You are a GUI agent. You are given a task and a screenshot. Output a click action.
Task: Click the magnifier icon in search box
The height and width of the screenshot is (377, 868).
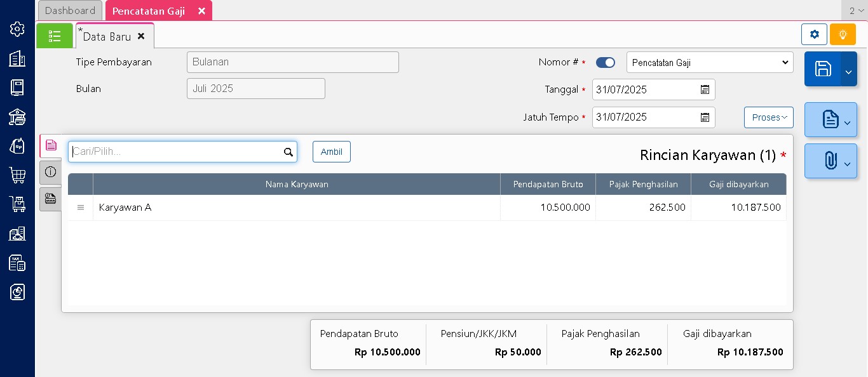tap(288, 152)
